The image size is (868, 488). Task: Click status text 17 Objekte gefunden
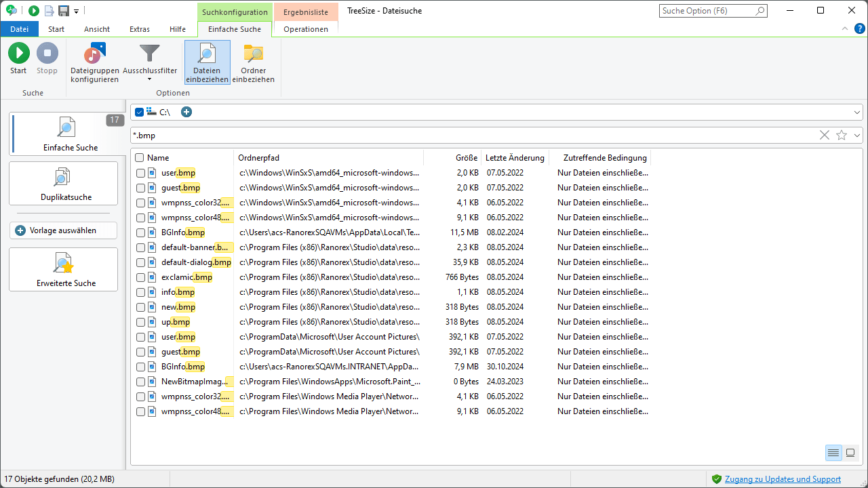60,479
